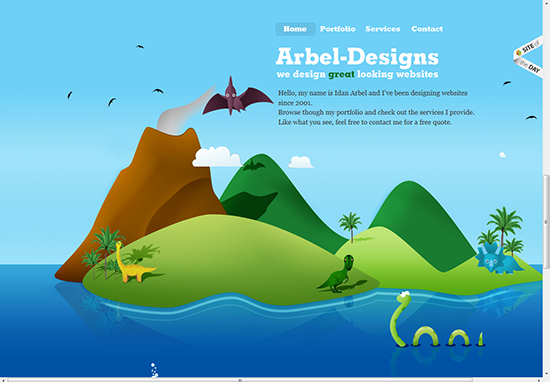Image resolution: width=550 pixels, height=382 pixels.
Task: Open the Services menu item
Action: pyautogui.click(x=383, y=29)
